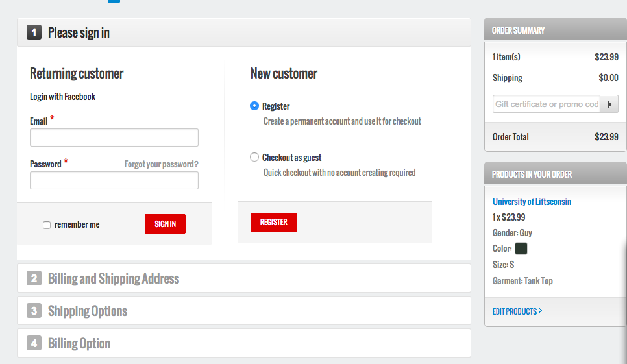Click 'Returning customer' heading
The width and height of the screenshot is (627, 364).
[x=77, y=73]
